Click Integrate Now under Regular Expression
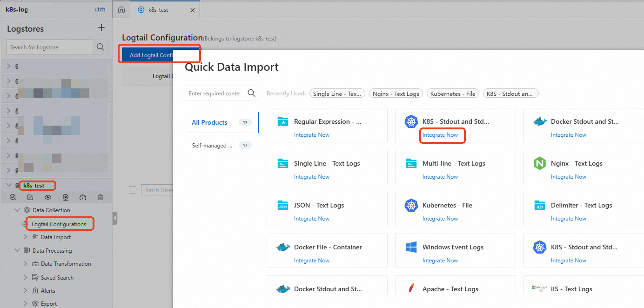 click(x=312, y=135)
